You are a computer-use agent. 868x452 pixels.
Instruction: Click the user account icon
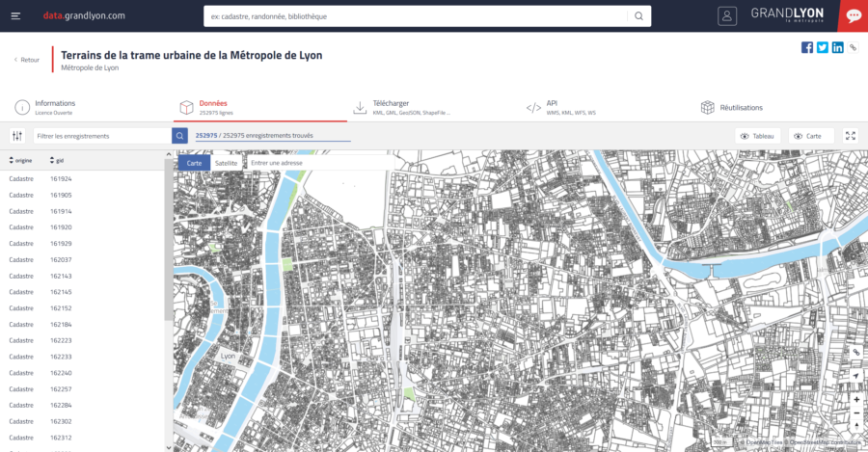click(727, 15)
